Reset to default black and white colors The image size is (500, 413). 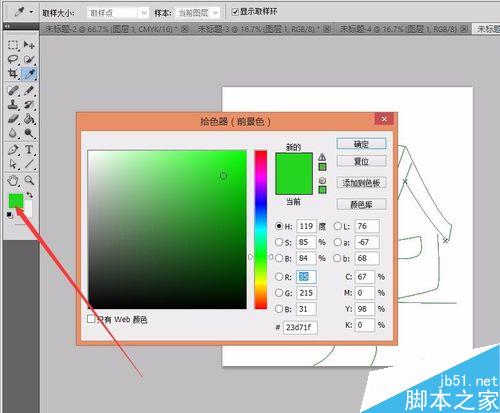point(10,215)
